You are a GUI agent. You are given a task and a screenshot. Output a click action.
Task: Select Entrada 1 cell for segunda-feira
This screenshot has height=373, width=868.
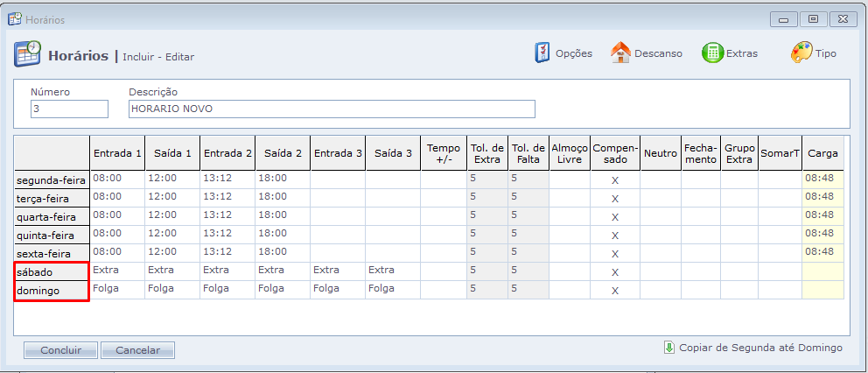coord(117,179)
